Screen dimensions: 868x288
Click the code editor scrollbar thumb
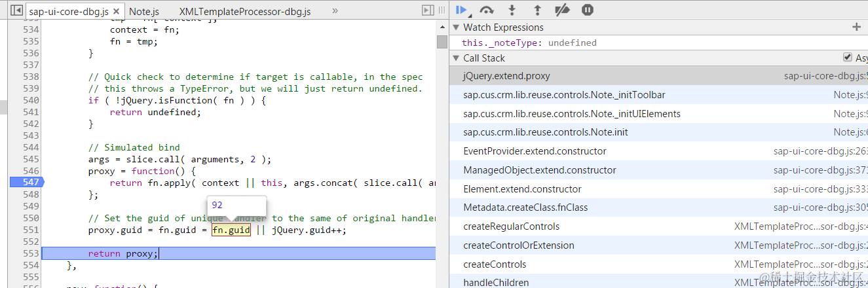pyautogui.click(x=442, y=41)
